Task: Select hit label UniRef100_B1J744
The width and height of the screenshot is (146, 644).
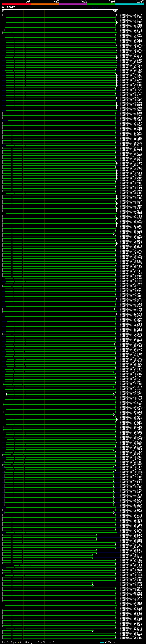Action: pyautogui.click(x=131, y=314)
